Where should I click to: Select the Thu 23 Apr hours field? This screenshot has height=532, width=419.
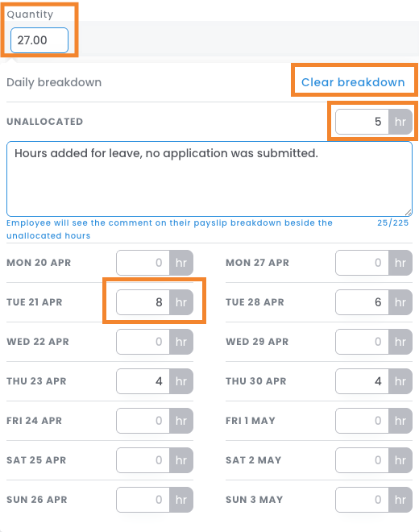(143, 381)
